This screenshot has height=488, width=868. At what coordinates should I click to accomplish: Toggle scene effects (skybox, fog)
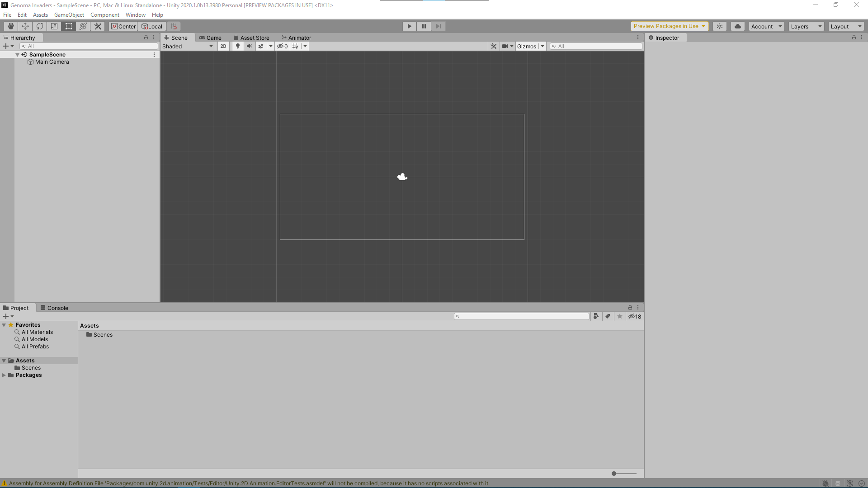[x=261, y=46]
